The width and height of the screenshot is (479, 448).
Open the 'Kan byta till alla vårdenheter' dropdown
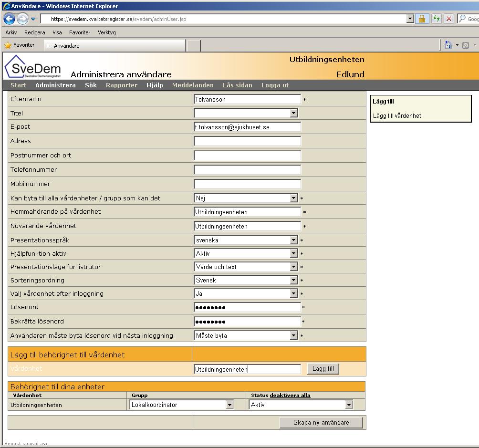click(246, 198)
